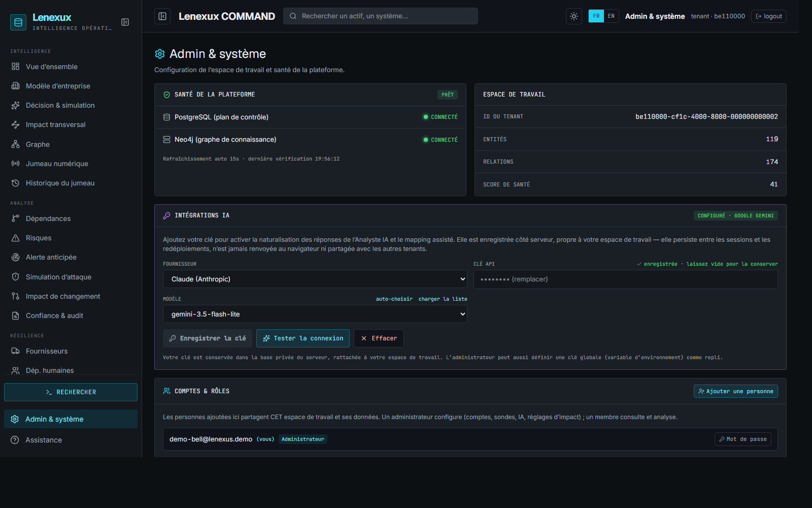Screen dimensions: 812x508
Task: Click the panel toggle icon left of Lenexux COMMAND
Action: (x=162, y=16)
